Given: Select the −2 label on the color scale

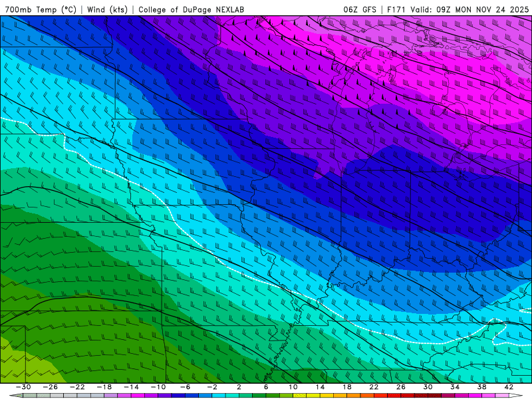Looking at the screenshot, I should 212,387.
